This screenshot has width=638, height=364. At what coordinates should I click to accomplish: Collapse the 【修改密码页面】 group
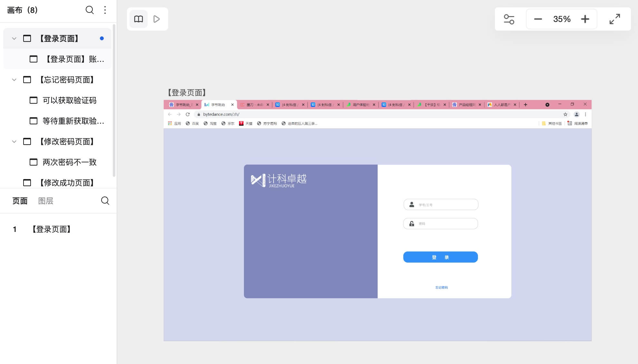tap(14, 141)
